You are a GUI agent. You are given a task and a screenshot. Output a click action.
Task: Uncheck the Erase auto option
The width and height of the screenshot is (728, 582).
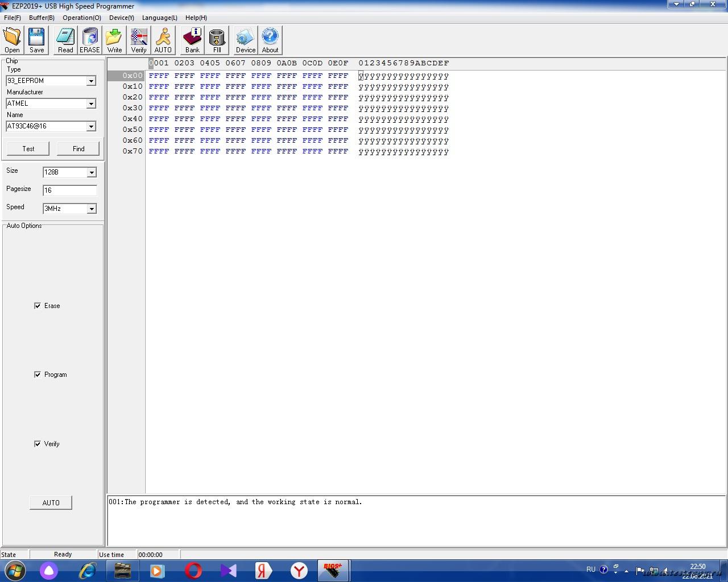click(x=38, y=306)
